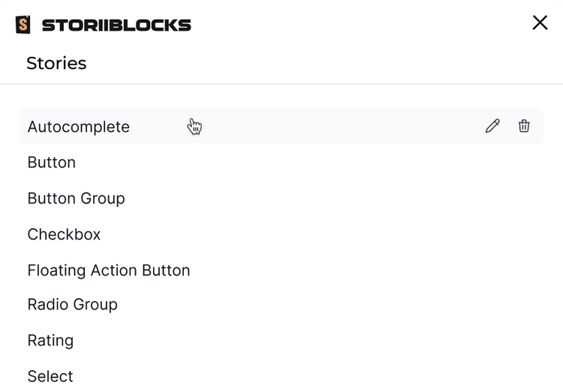
Task: Select the Button story
Action: click(x=52, y=162)
